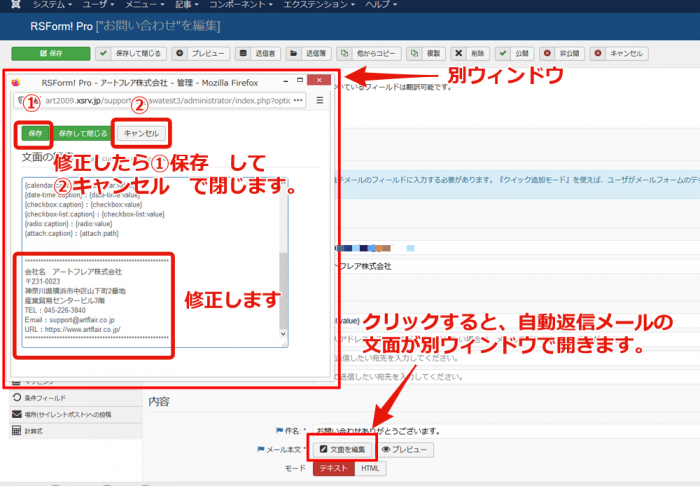Open the 記事 dropdown menu
This screenshot has width=700, height=486.
187,4
